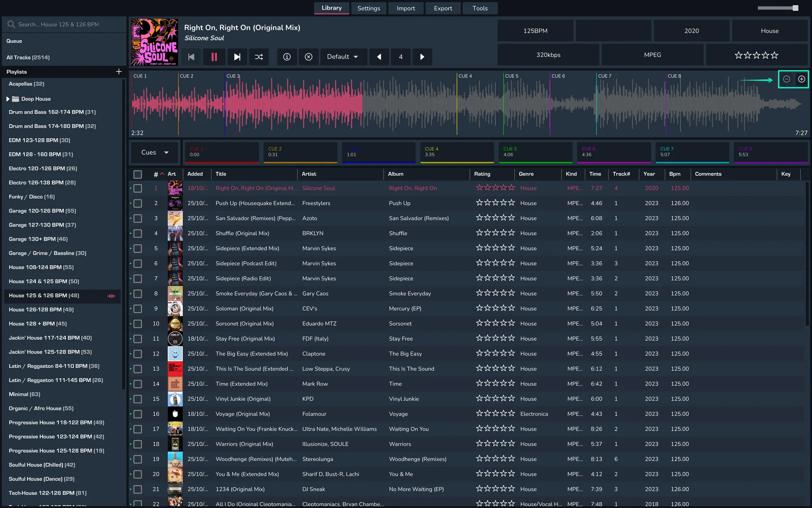Toggle shuffle playback
Image resolution: width=812 pixels, height=508 pixels.
(259, 57)
